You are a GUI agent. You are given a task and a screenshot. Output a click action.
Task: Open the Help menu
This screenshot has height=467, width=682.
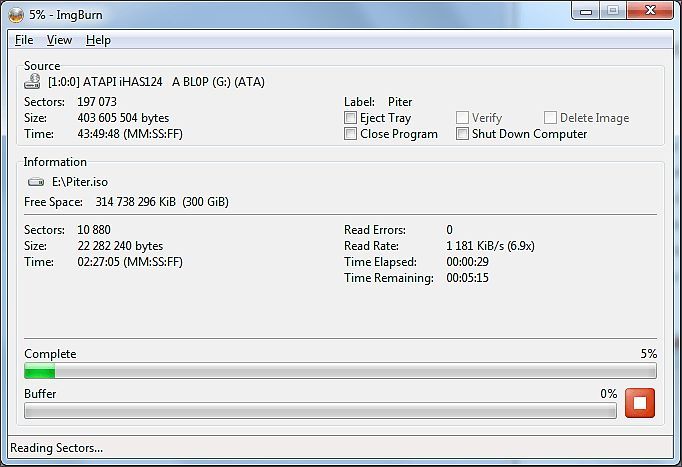(x=98, y=40)
